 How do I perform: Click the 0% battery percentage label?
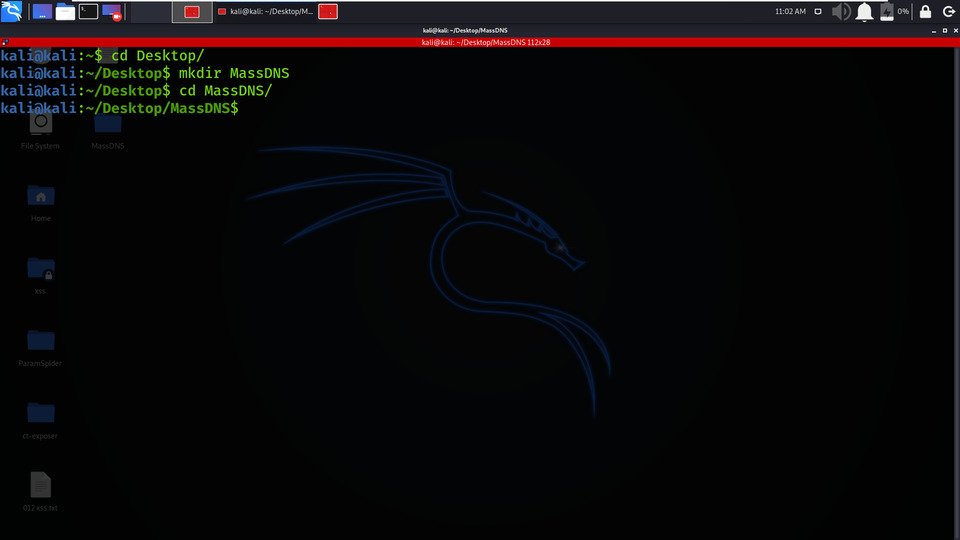[903, 11]
